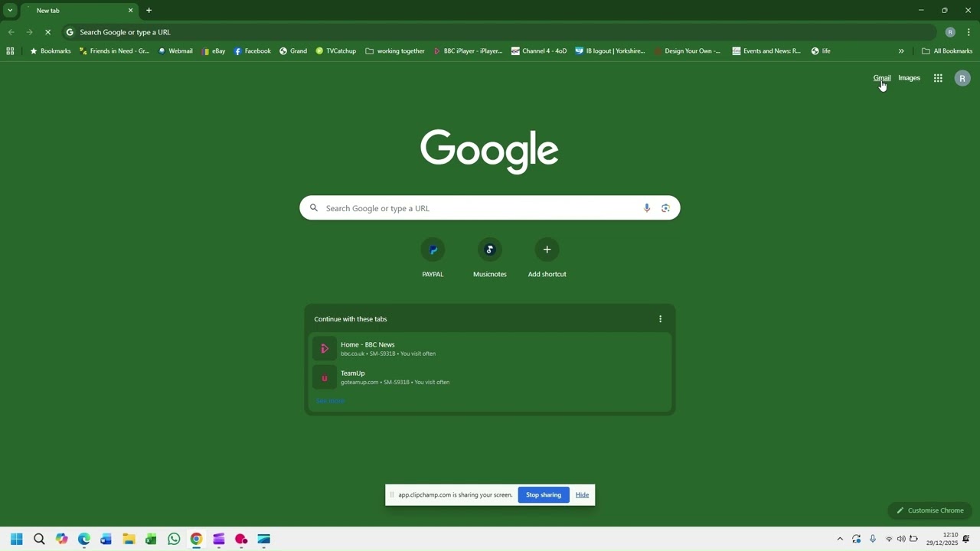Viewport: 980px width, 551px height.
Task: Open Windows Search from the taskbar
Action: (39, 540)
